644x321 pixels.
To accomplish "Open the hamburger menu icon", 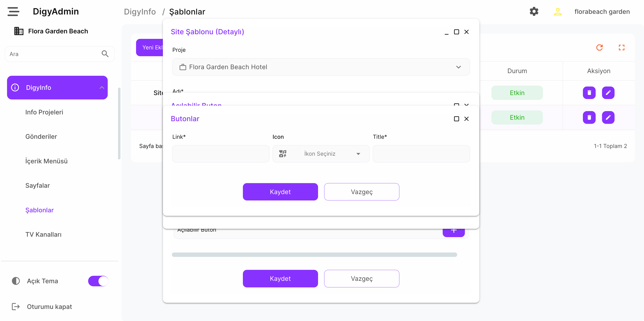I will [x=13, y=11].
